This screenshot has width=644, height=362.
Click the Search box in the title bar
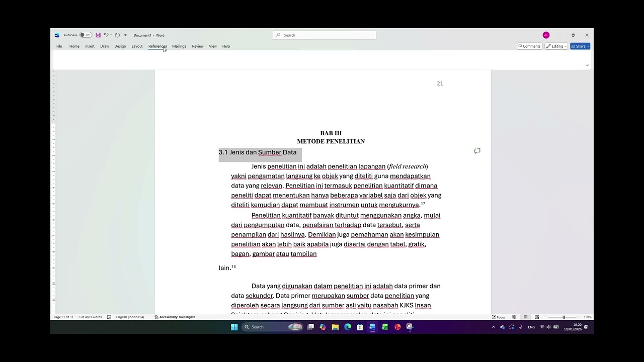[x=324, y=35]
